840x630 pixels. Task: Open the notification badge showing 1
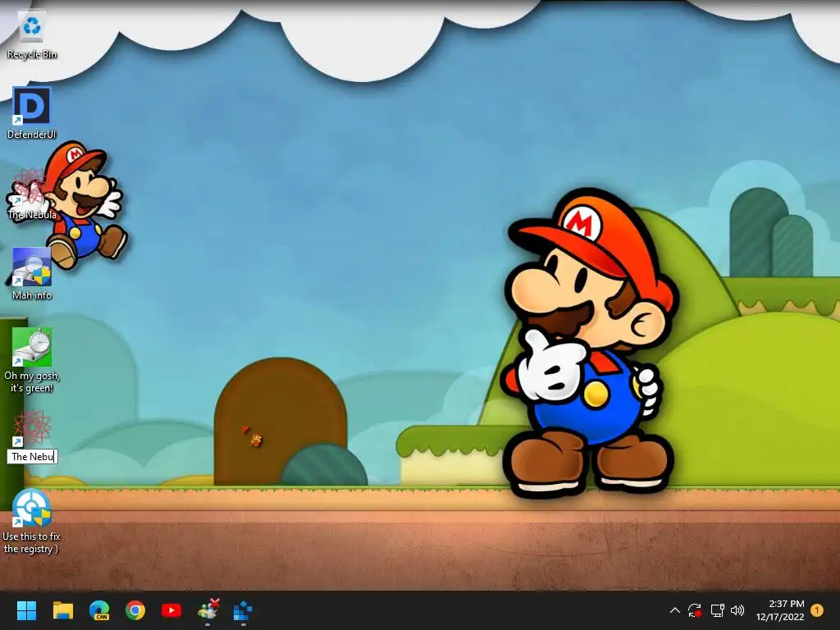[817, 610]
